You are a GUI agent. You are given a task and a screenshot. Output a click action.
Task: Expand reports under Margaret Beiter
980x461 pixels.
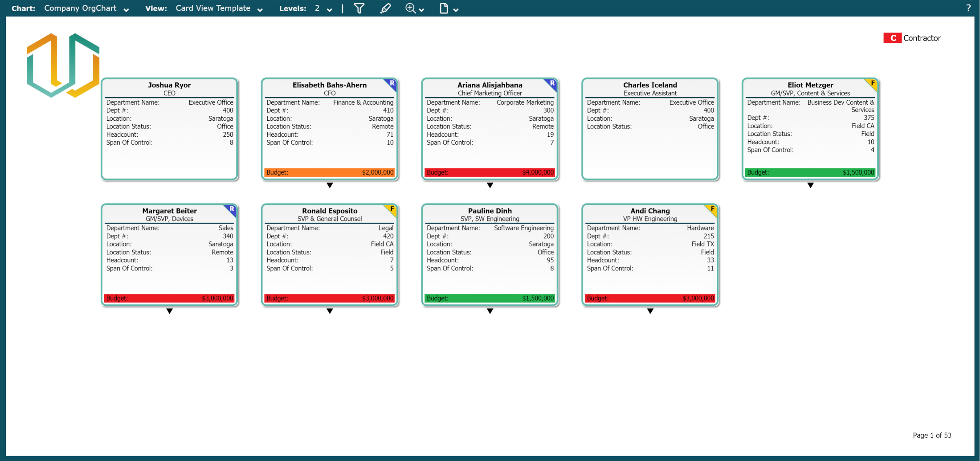coord(169,311)
